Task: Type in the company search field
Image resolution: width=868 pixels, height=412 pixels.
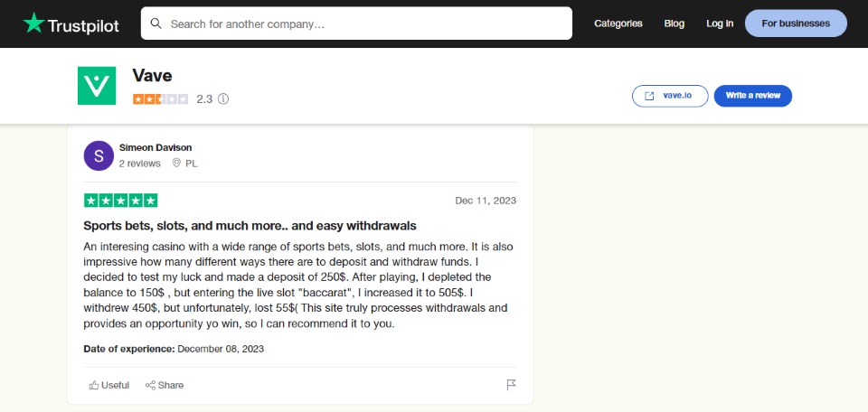Action: pyautogui.click(x=362, y=23)
